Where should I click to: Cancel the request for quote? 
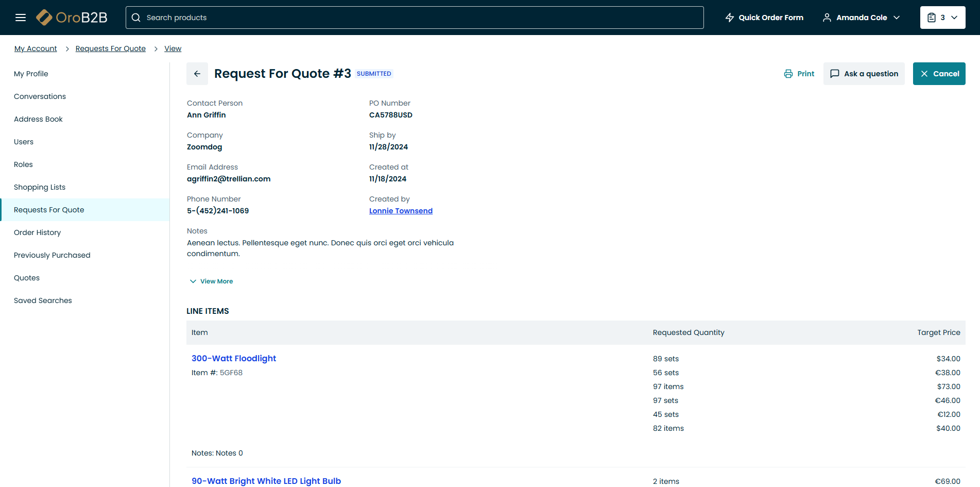[939, 74]
